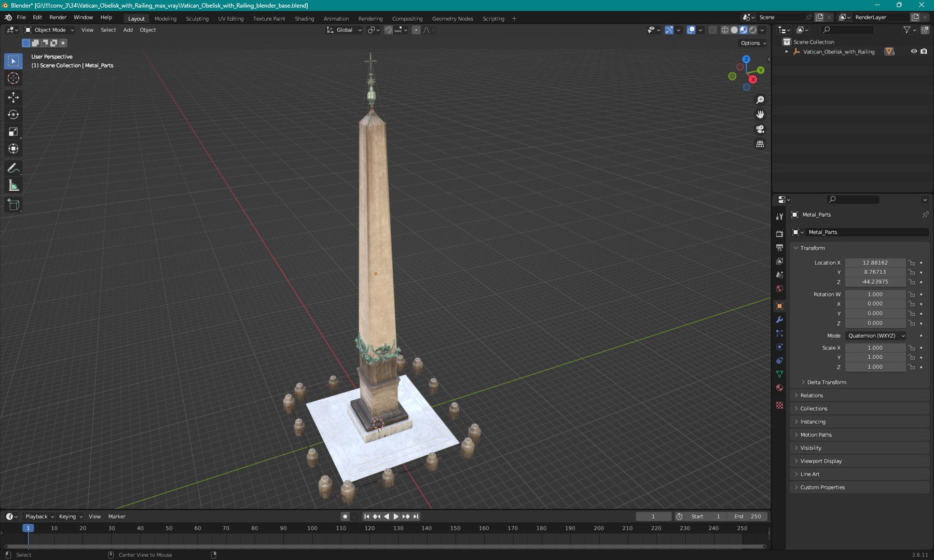
Task: Expand the Delta Transform panel
Action: pos(826,382)
